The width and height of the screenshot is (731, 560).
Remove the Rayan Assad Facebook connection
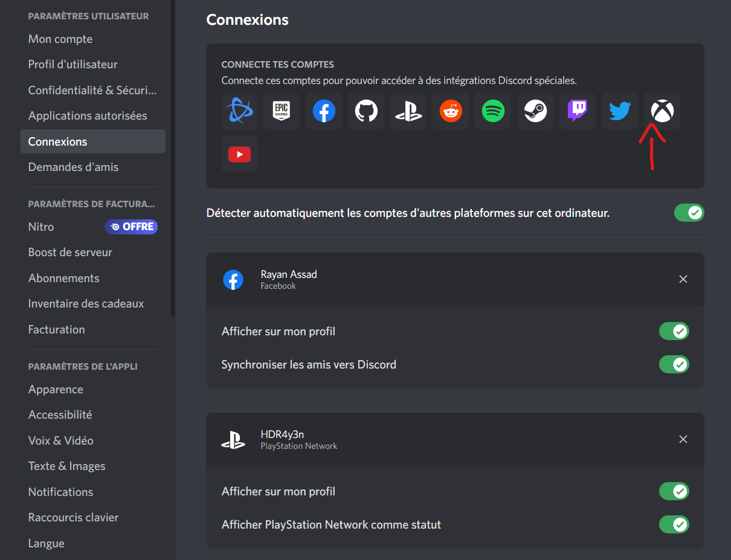[x=683, y=279]
